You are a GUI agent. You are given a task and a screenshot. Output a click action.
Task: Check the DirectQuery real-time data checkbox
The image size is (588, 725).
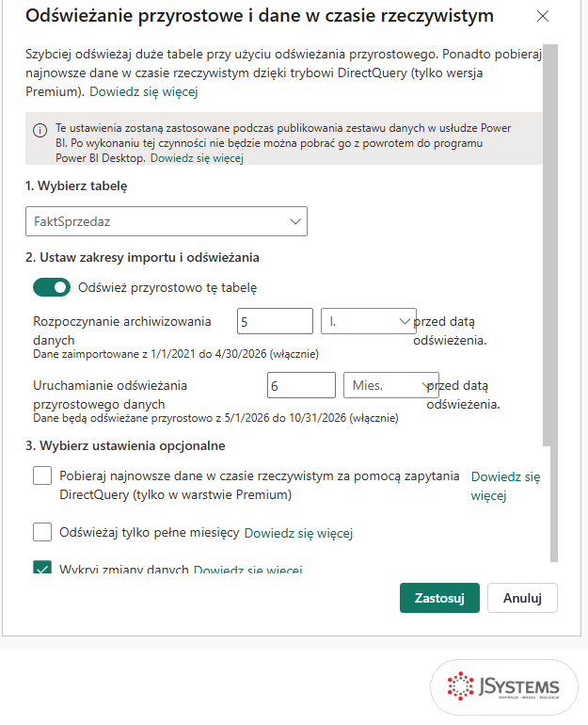pos(42,475)
